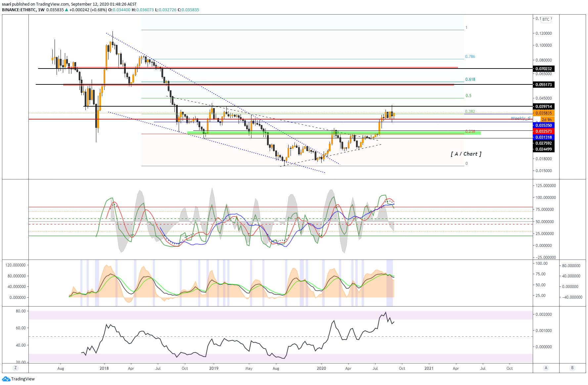Click the 0.236 Fibonacci level label
The width and height of the screenshot is (588, 385).
[x=470, y=131]
